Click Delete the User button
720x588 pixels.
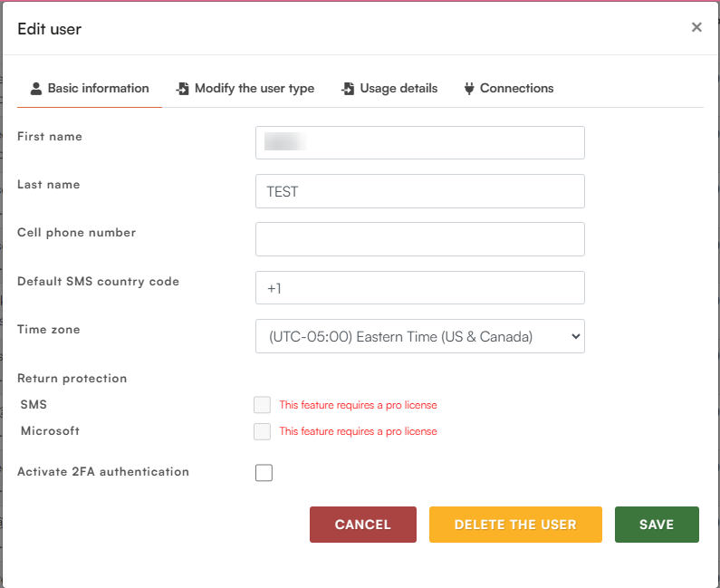coord(515,525)
